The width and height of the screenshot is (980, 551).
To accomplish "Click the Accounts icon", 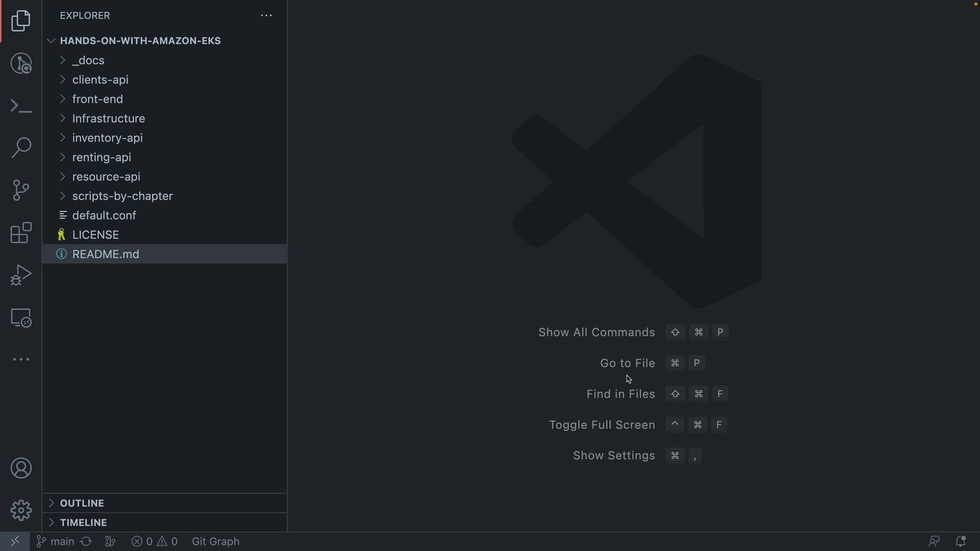I will pyautogui.click(x=21, y=468).
